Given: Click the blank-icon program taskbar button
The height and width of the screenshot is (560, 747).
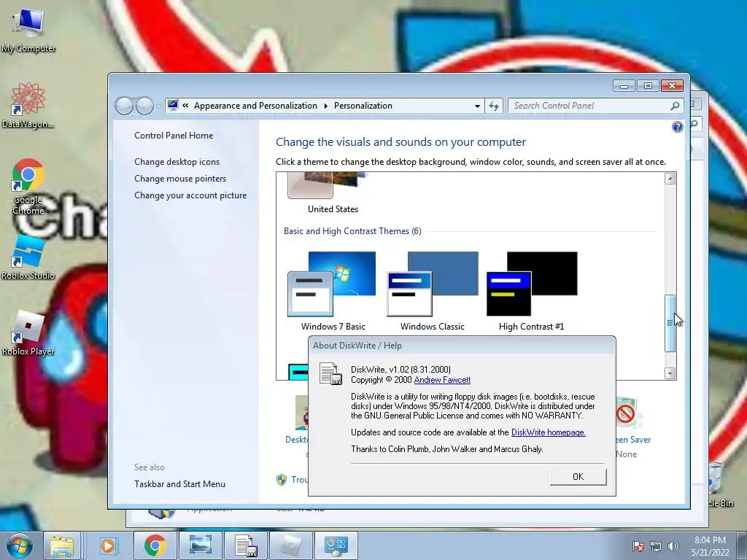Looking at the screenshot, I should 291,545.
